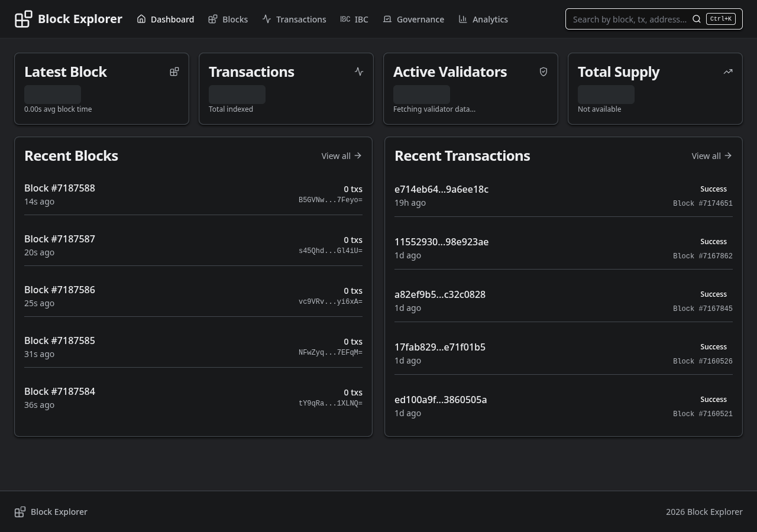Open Block #7187588
The image size is (757, 532).
click(60, 188)
